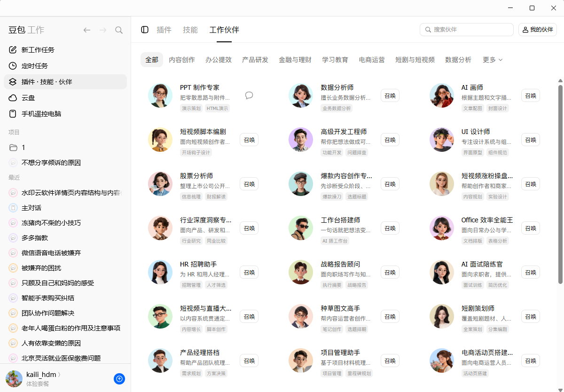
Task: Expand the 更多 categories dropdown
Action: pos(493,60)
